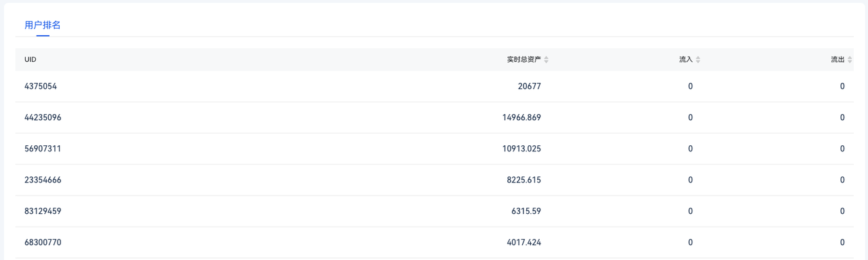Open the 用户排名 tab
This screenshot has height=260, width=868.
43,25
